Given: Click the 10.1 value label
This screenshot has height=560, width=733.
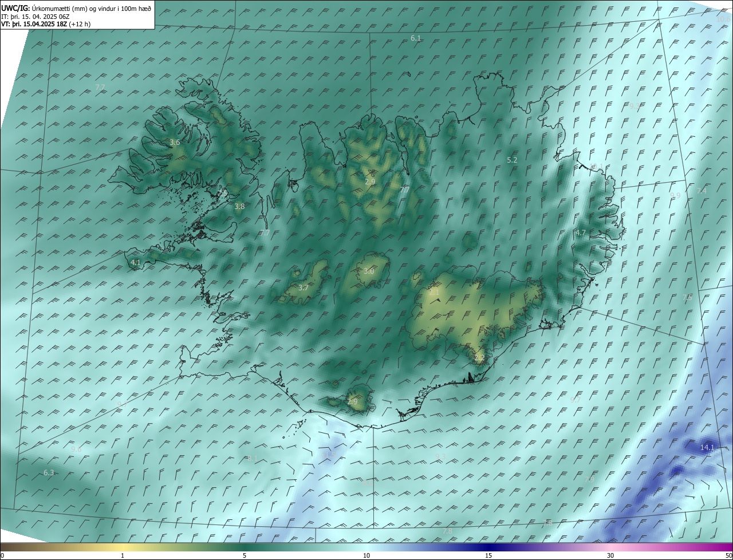Looking at the screenshot, I should (x=597, y=167).
